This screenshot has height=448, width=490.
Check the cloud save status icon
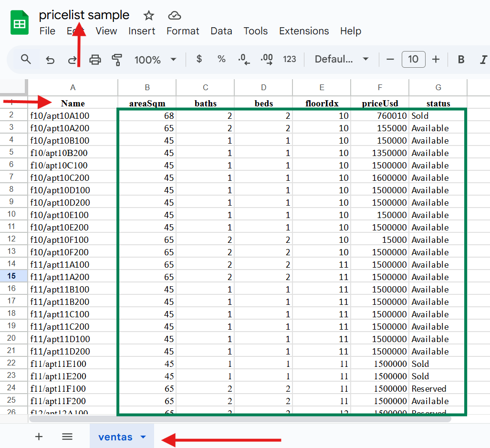(x=174, y=15)
